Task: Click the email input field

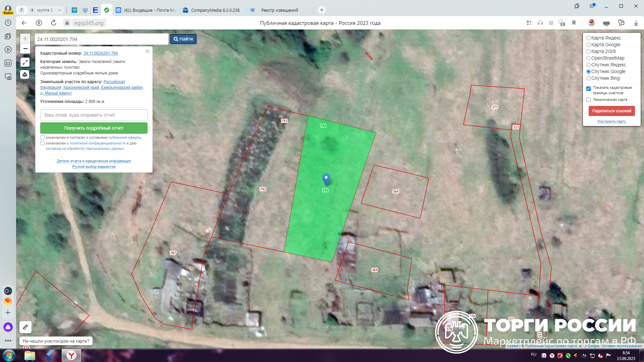Action: [x=94, y=115]
